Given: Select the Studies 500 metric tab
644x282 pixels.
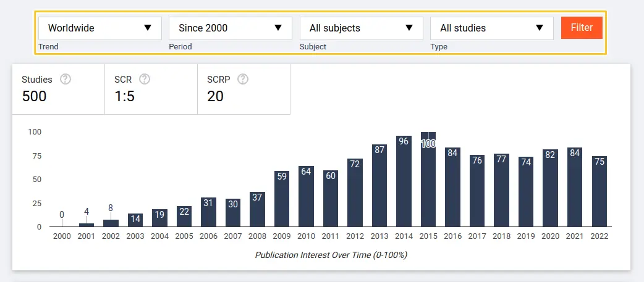Looking at the screenshot, I should [59, 89].
